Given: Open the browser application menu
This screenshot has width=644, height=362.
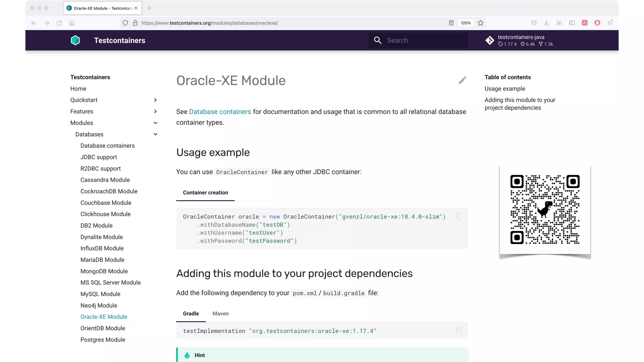Looking at the screenshot, I should click(610, 22).
